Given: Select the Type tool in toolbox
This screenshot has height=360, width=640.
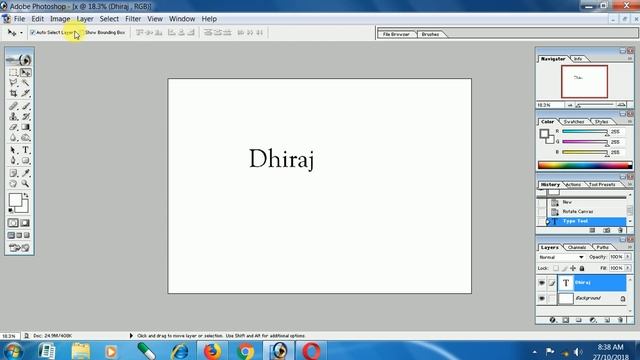Looking at the screenshot, I should point(26,150).
